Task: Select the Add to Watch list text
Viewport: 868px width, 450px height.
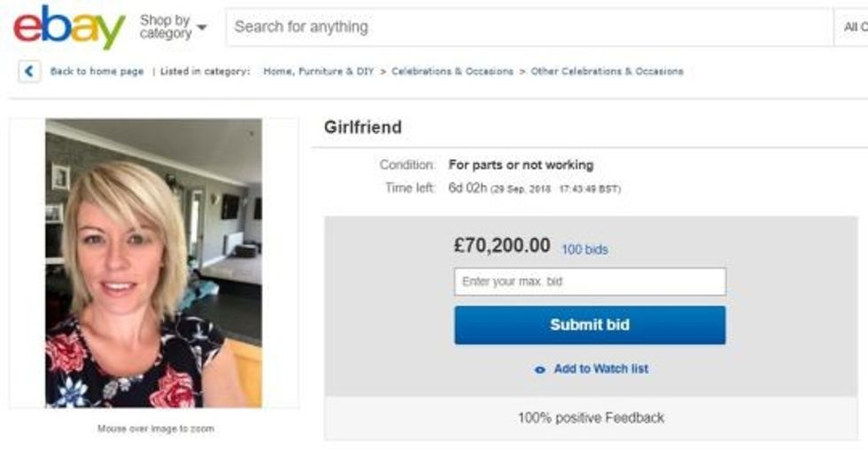Action: click(x=601, y=369)
